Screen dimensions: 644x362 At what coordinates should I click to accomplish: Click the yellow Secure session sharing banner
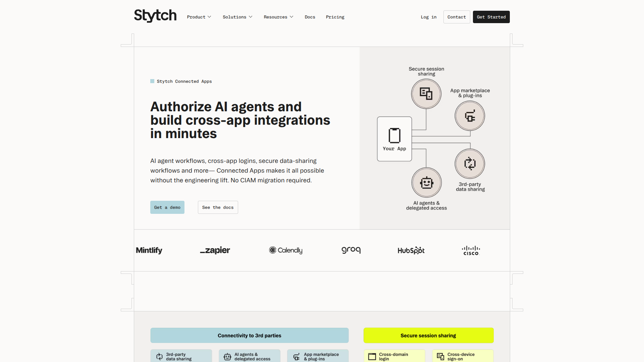pos(428,335)
